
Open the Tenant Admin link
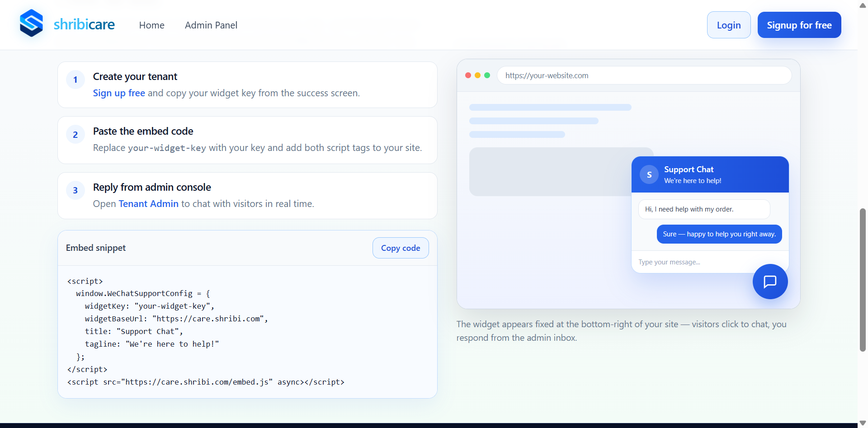[148, 204]
